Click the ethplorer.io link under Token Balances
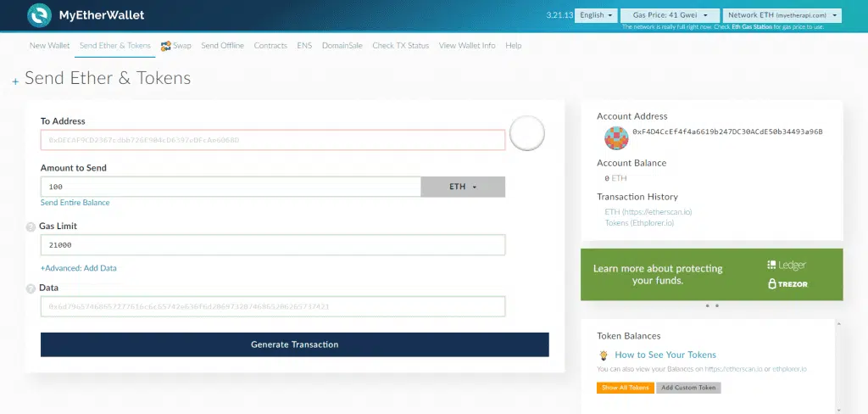 tap(790, 369)
